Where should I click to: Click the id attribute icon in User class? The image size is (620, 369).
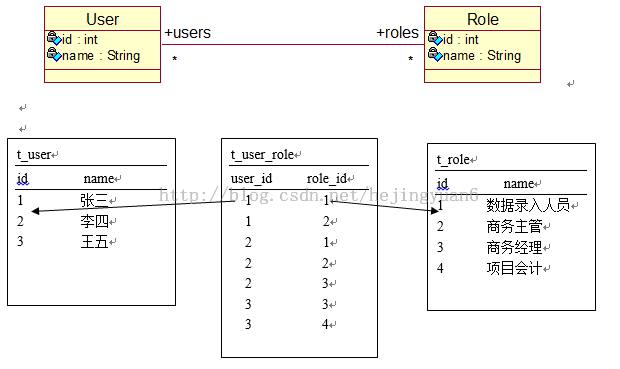[54, 38]
